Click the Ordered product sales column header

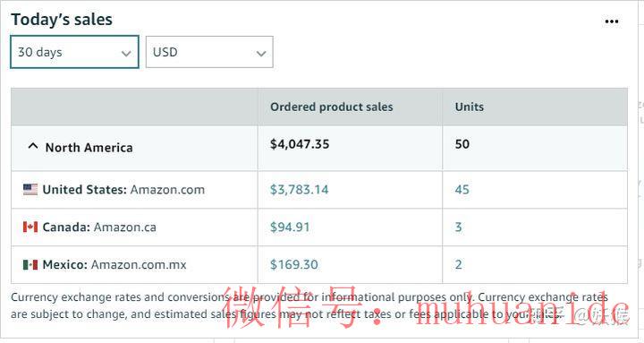[x=332, y=107]
